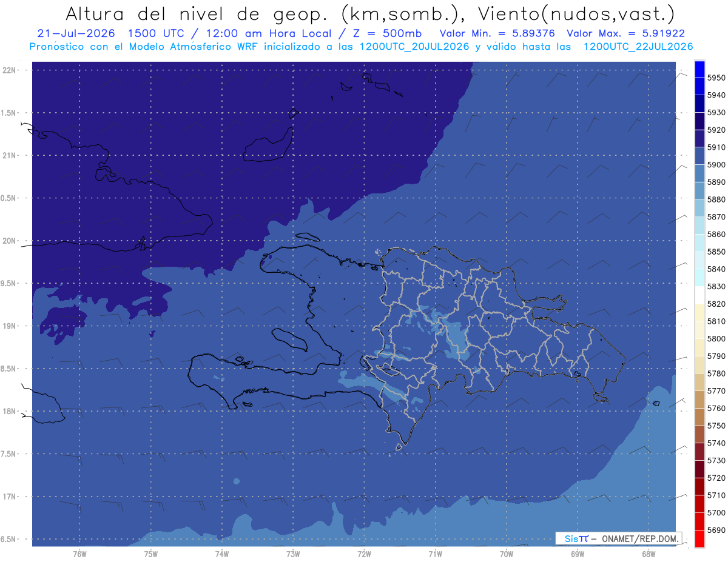This screenshot has height=562, width=728.
Task: Click the 68W longitude label
Action: point(649,554)
